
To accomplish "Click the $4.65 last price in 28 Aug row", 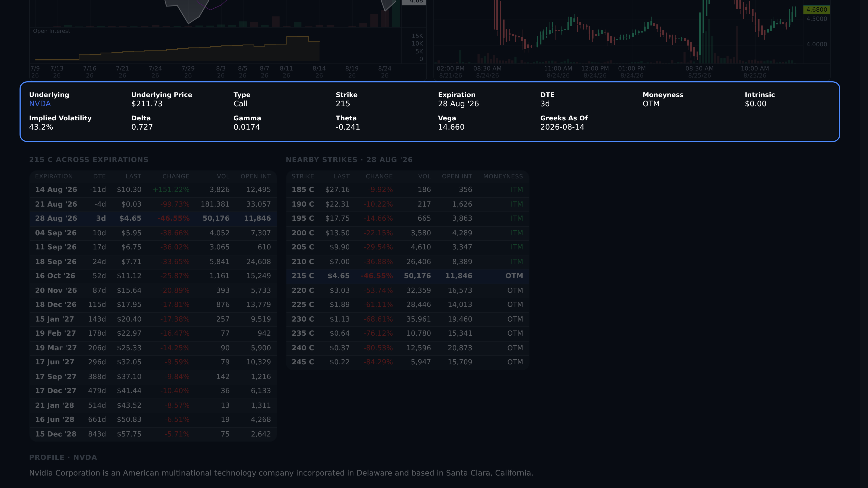I will pos(130,218).
